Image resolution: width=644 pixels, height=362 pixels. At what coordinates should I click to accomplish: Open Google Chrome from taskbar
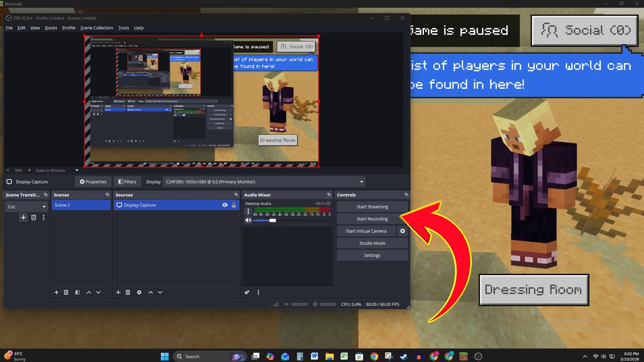tap(374, 356)
